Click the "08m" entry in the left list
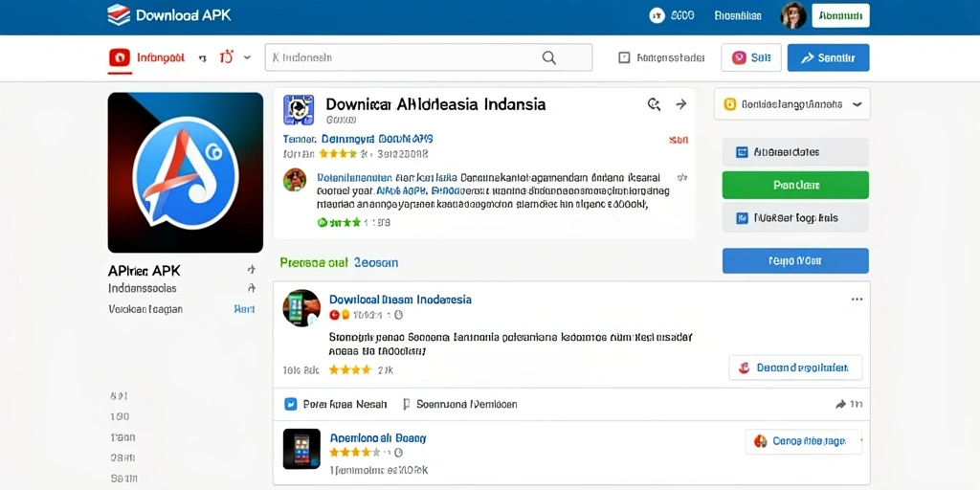The image size is (980, 490). 122,457
